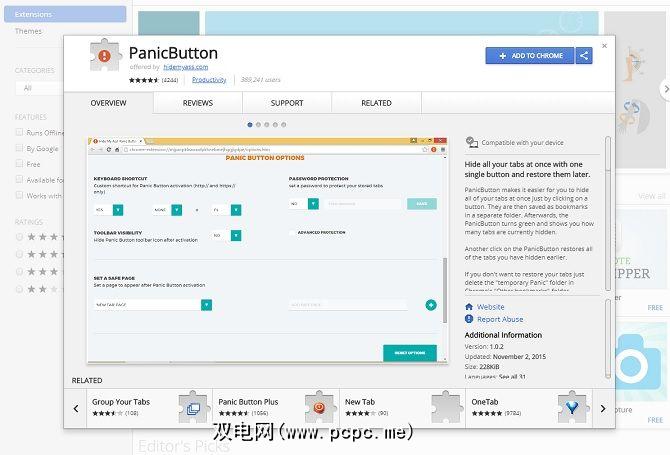Select the bottom ratings filter radio button
Viewport: 670px width, 455px height.
click(x=19, y=289)
